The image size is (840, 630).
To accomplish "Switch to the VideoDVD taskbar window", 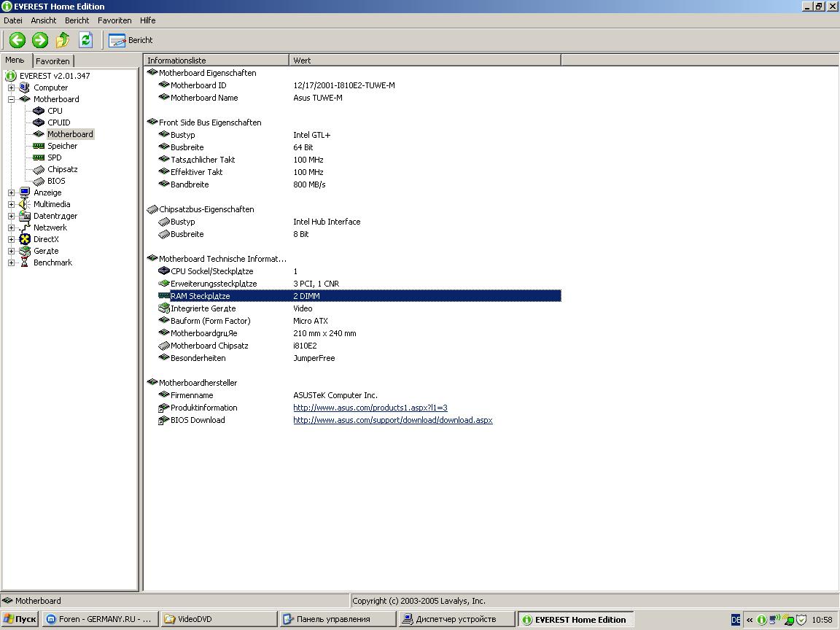I will [219, 619].
